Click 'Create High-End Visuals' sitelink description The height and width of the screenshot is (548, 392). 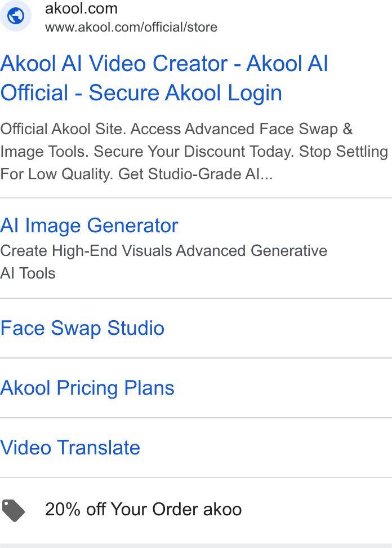(86, 250)
